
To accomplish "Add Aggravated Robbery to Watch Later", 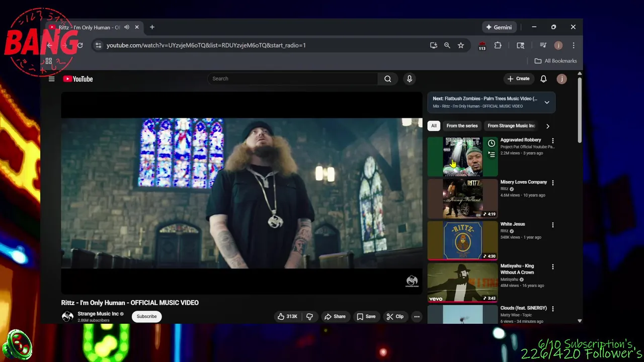I will pyautogui.click(x=492, y=143).
